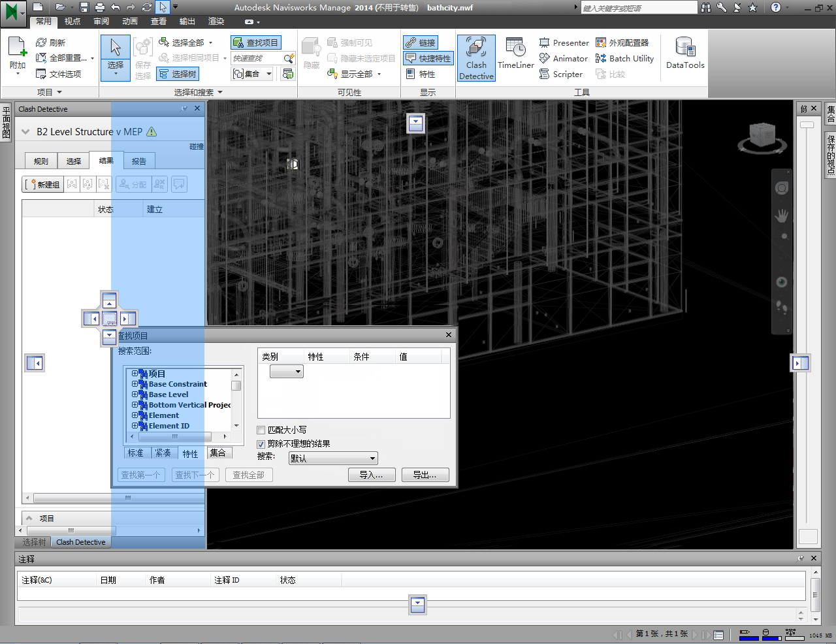Click the help question mark icon

click(x=776, y=7)
